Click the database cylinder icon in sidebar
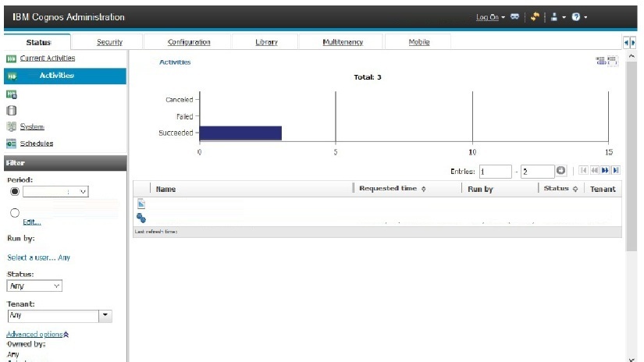This screenshot has width=644, height=362. [12, 110]
